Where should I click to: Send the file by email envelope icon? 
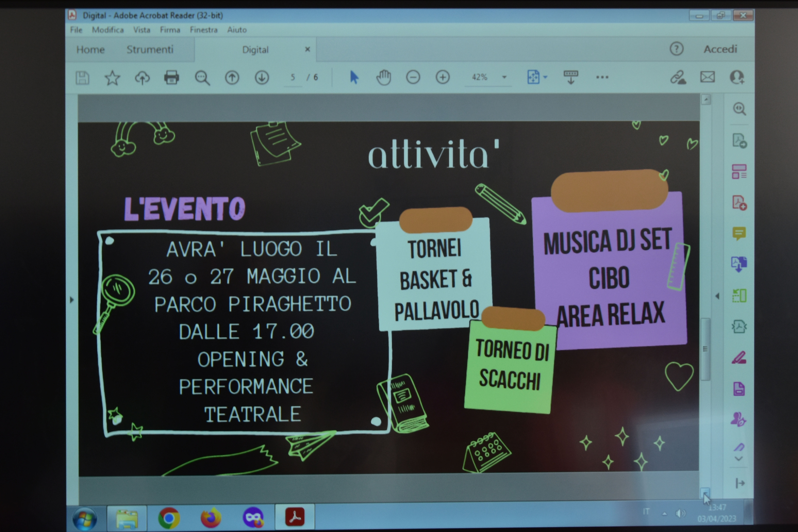click(x=707, y=77)
